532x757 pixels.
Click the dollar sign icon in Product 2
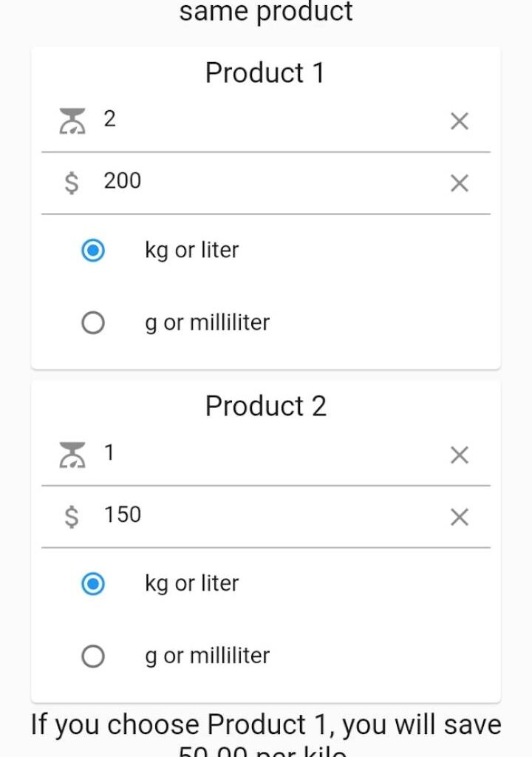click(72, 516)
